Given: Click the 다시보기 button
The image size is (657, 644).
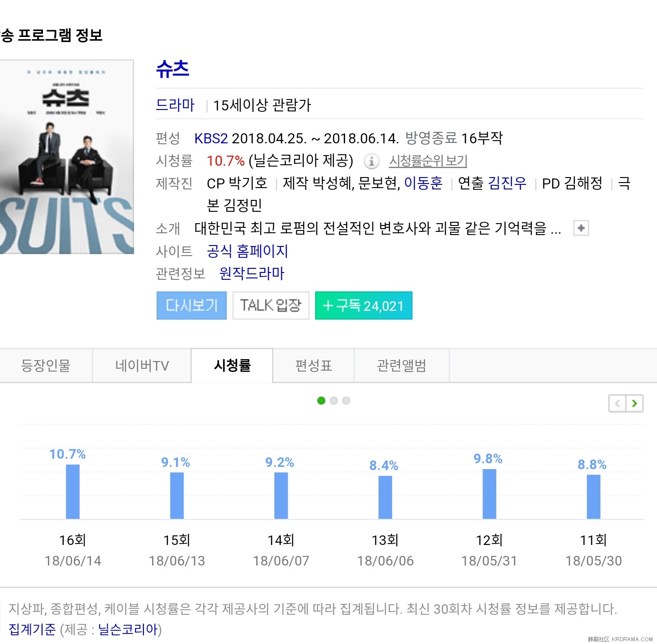Looking at the screenshot, I should [192, 305].
